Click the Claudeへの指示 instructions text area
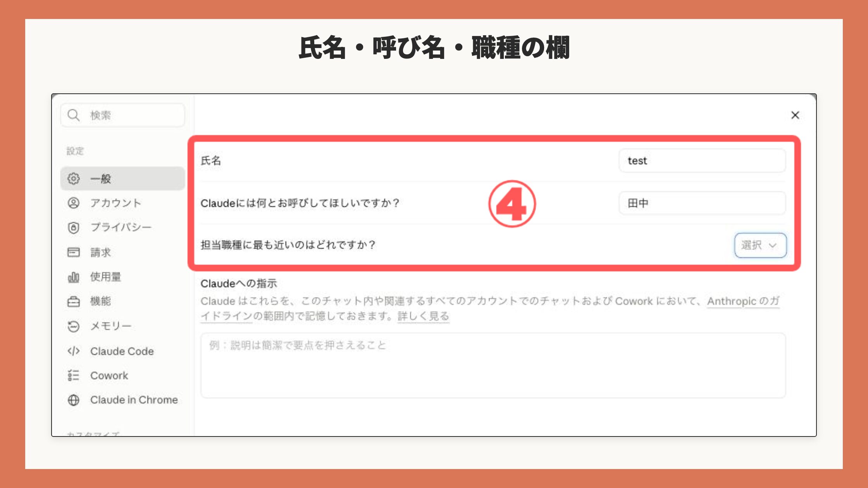The width and height of the screenshot is (868, 488). pos(493,365)
